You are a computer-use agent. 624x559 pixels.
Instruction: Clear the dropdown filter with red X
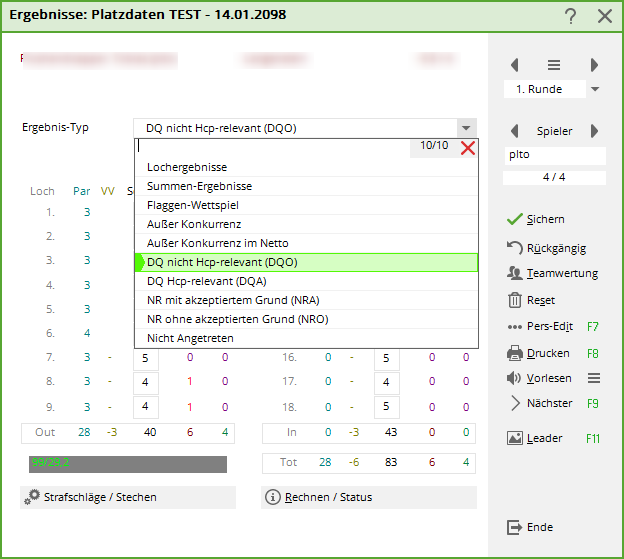point(468,148)
